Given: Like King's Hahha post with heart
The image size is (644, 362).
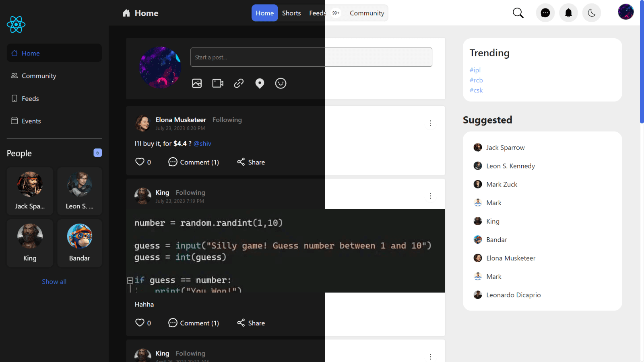Looking at the screenshot, I should point(140,323).
